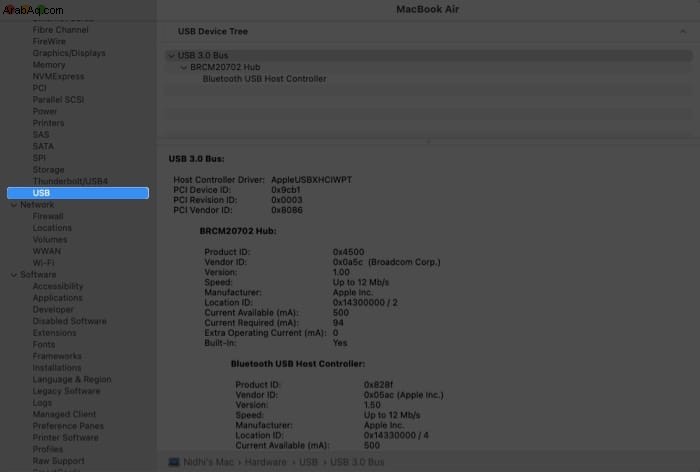Collapse the BRCM20702 Hub tree node

(x=183, y=67)
